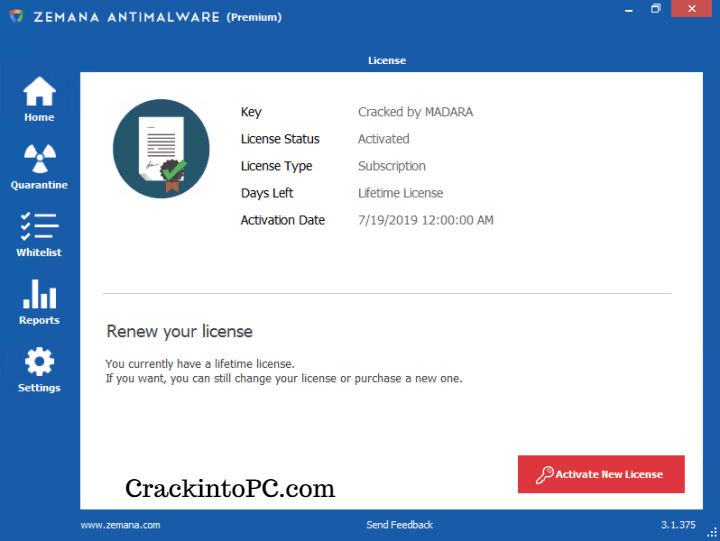Click the 'License Status' field label
This screenshot has height=541, width=720.
280,139
